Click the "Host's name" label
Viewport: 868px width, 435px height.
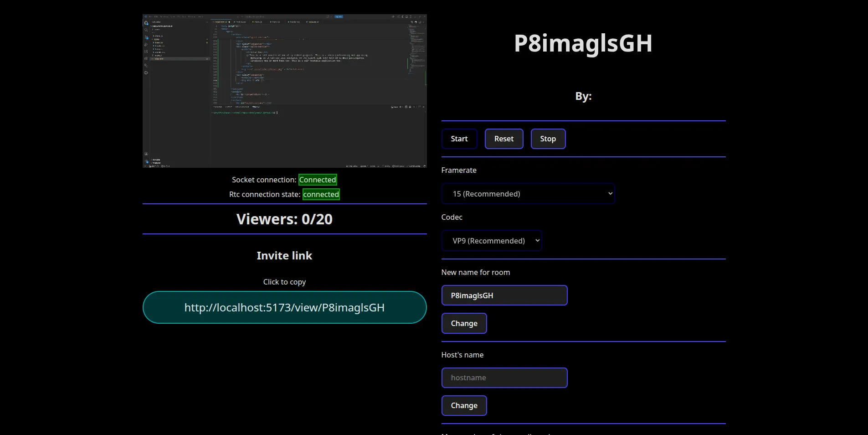(x=462, y=355)
